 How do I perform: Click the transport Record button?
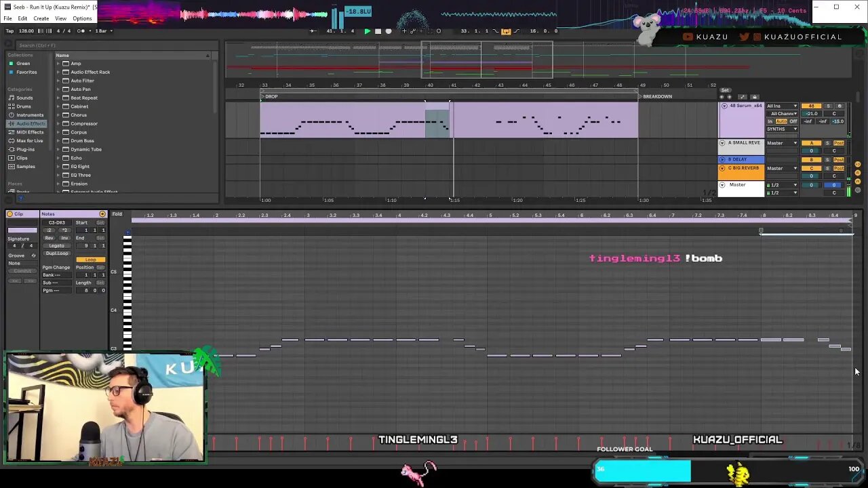pyautogui.click(x=389, y=31)
